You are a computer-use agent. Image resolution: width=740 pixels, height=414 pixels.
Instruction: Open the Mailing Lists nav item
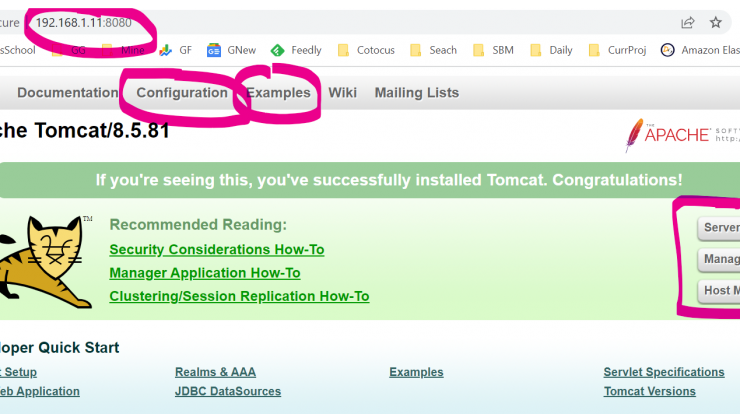click(417, 93)
